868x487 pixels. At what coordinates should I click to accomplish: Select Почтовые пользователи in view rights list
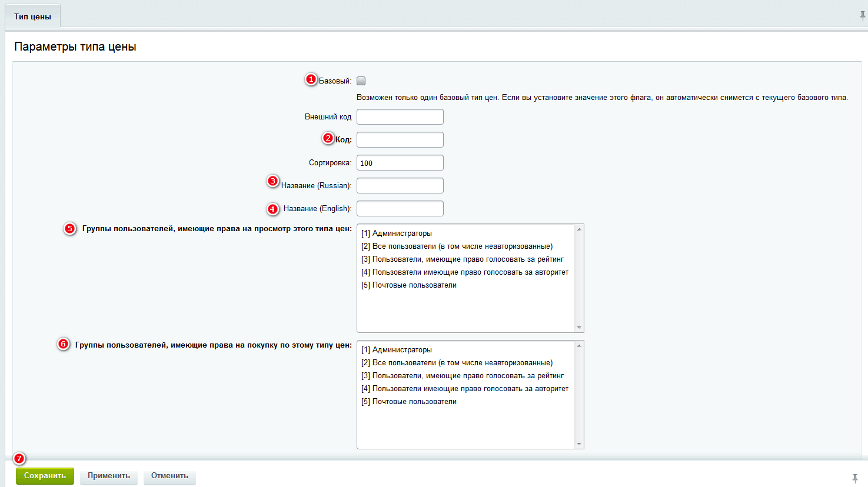click(467, 285)
